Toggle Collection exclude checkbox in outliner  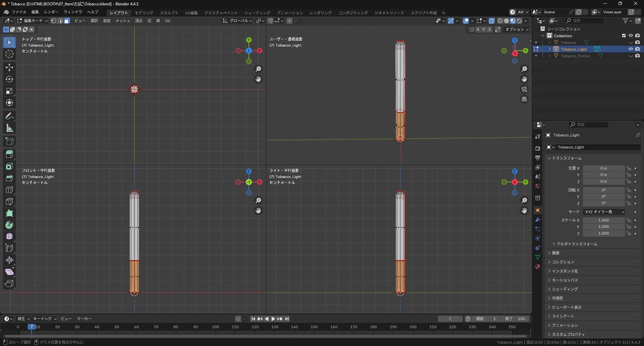624,36
